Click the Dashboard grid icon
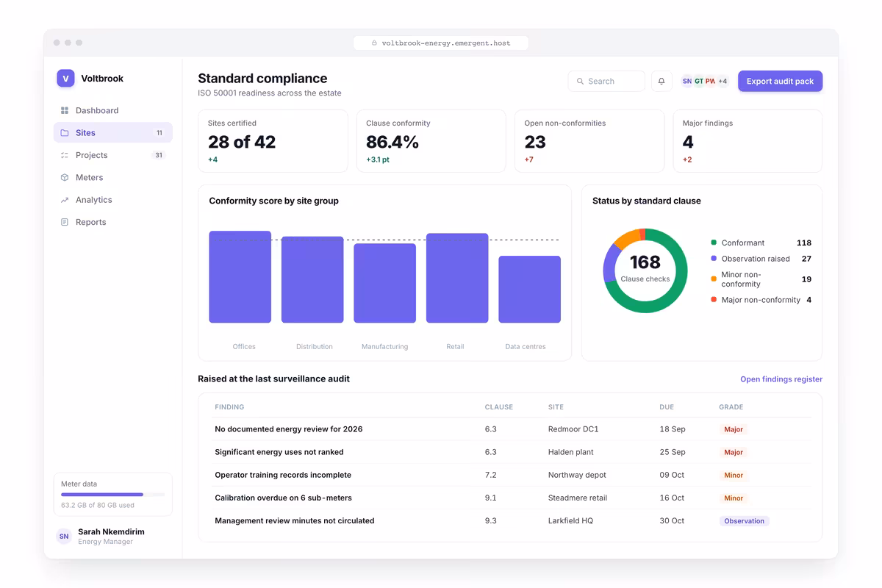This screenshot has height=588, width=882. click(x=65, y=110)
